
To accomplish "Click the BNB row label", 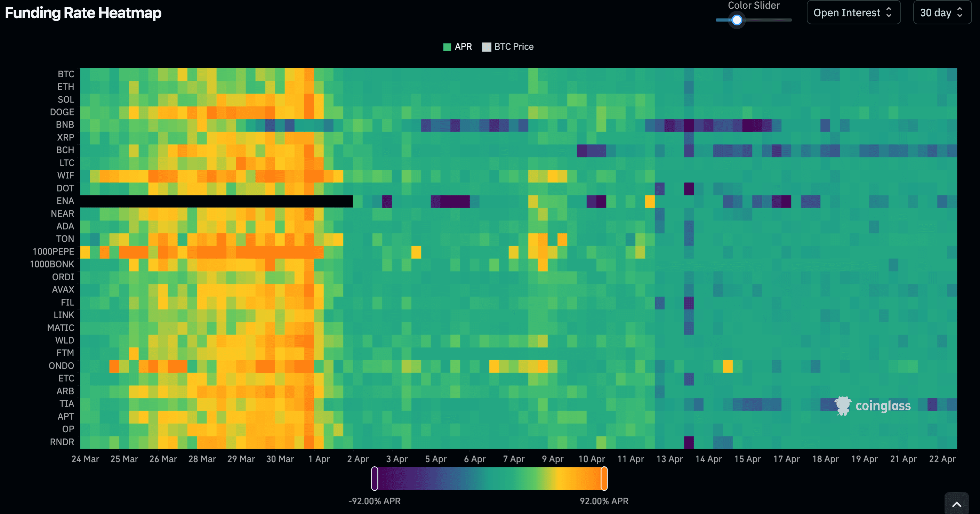I will (65, 125).
